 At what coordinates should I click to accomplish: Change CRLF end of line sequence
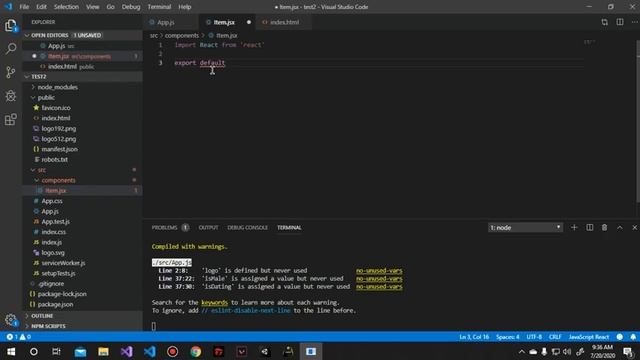tap(555, 337)
